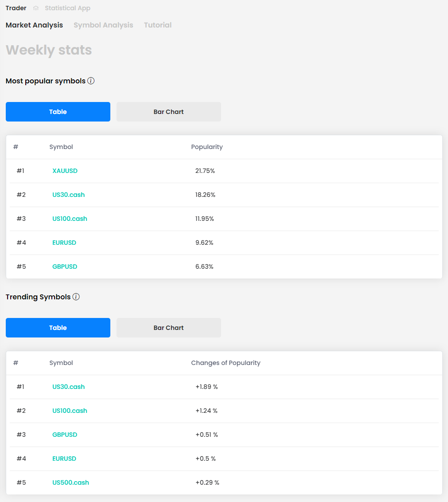The image size is (448, 502).
Task: Click US500.cash in the trending symbols table
Action: [70, 482]
